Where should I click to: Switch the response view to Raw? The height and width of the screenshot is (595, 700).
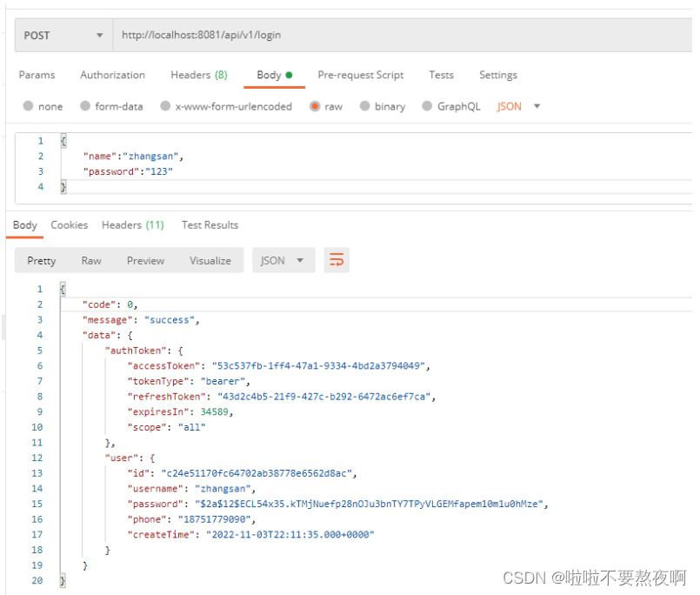pyautogui.click(x=90, y=259)
